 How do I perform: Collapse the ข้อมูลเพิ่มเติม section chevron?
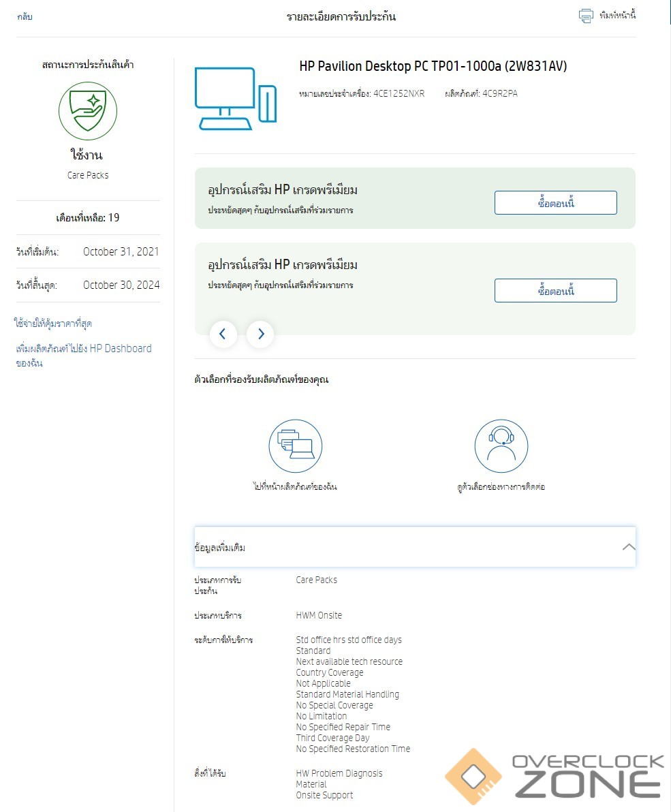pos(629,547)
